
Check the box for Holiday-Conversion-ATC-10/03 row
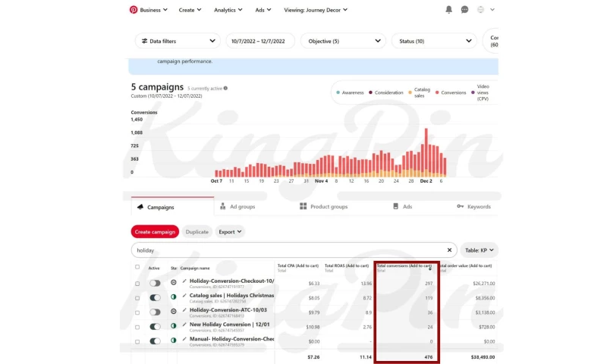137,312
